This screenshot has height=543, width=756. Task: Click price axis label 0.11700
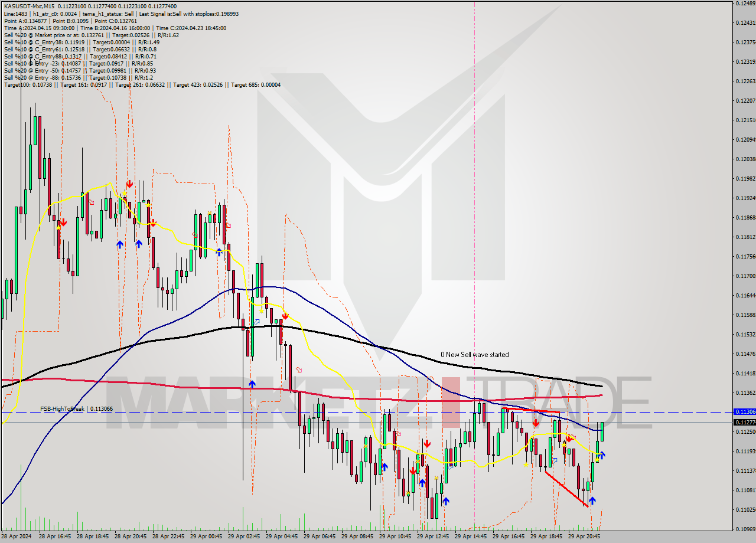click(745, 276)
